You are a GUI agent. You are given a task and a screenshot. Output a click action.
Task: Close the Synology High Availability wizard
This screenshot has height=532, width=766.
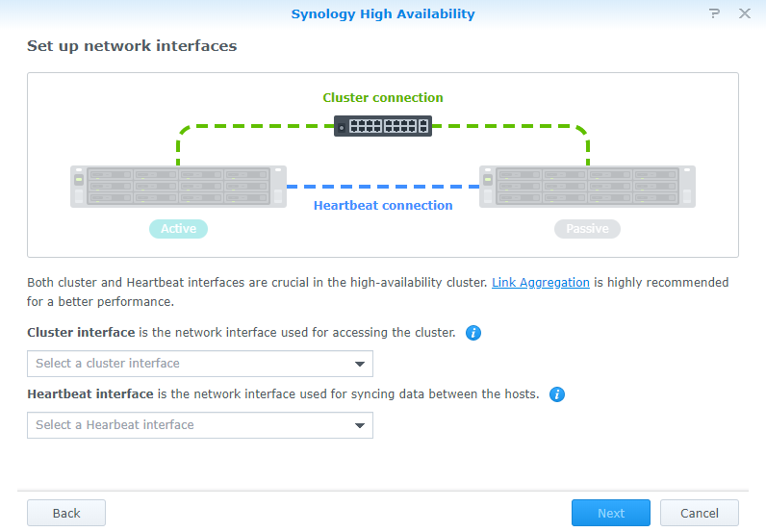(745, 13)
